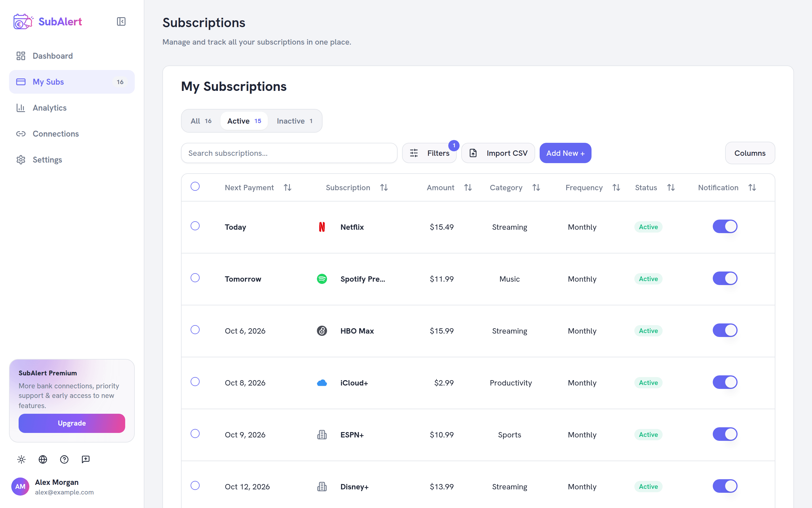
Task: Go to Analytics page
Action: [72, 108]
